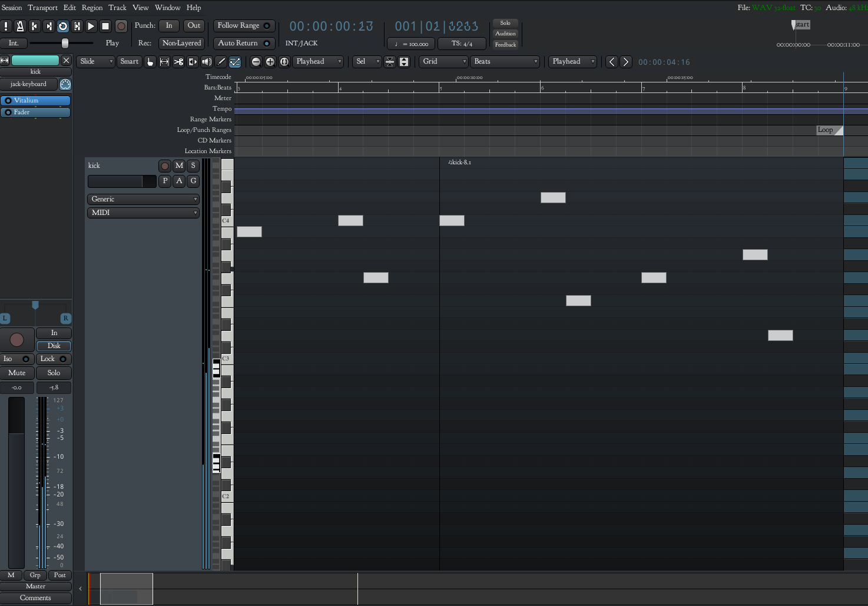The height and width of the screenshot is (606, 868).
Task: Select the Stretch tool
Action: [x=193, y=61]
